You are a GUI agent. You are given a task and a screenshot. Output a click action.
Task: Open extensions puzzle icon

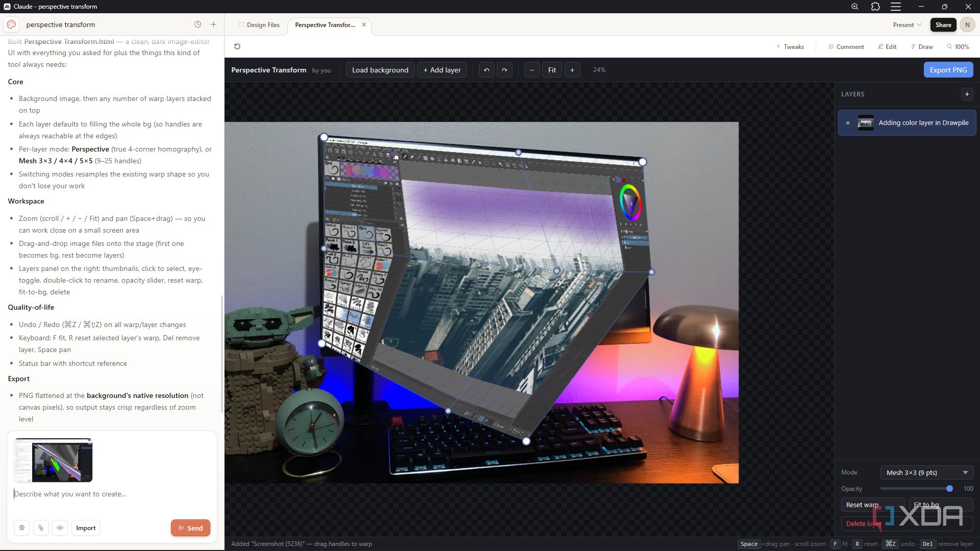tap(875, 7)
